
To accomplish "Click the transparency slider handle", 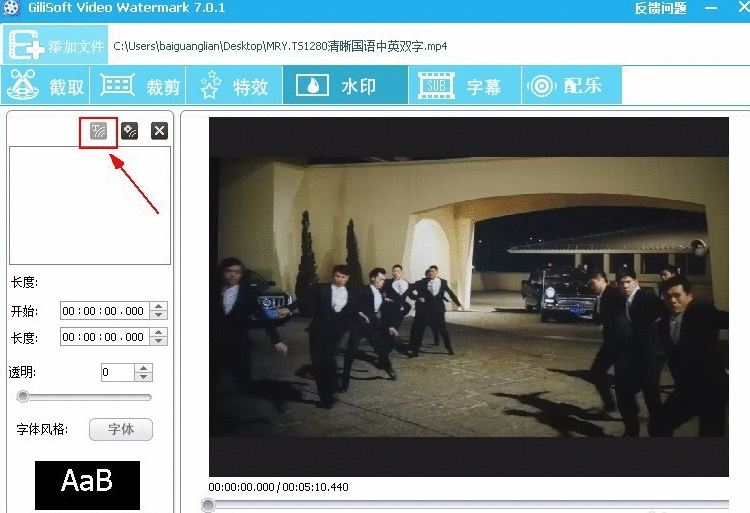I will click(22, 397).
